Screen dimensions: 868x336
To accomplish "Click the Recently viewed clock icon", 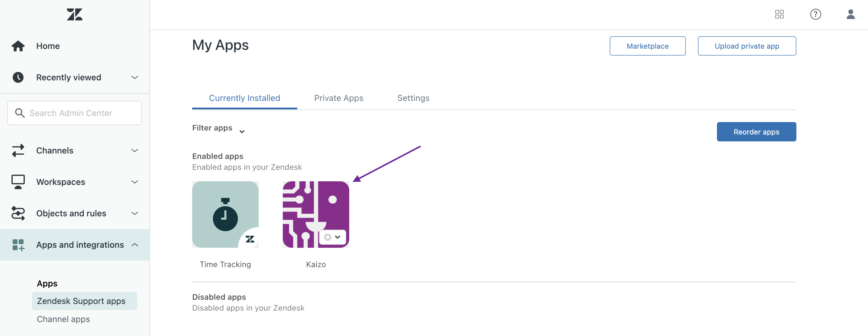I will click(18, 78).
